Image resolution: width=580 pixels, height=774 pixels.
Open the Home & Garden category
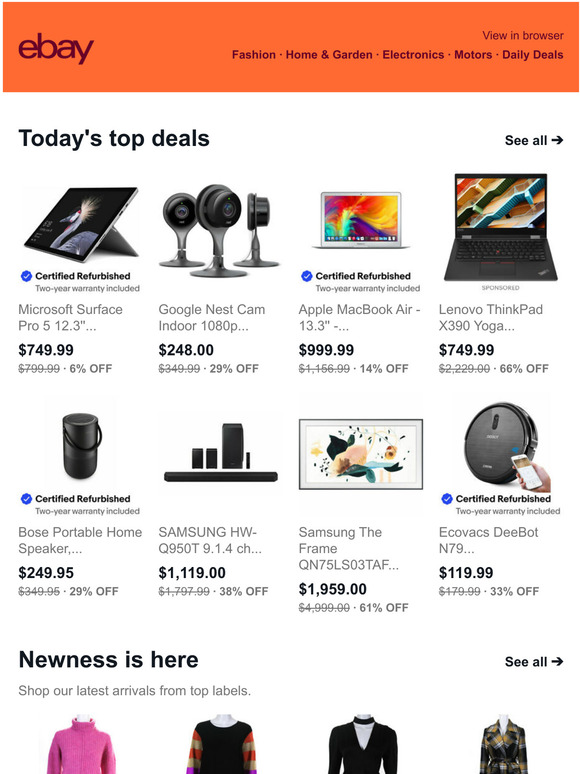(x=329, y=55)
